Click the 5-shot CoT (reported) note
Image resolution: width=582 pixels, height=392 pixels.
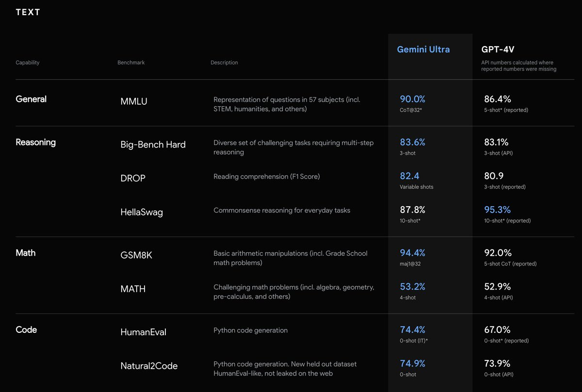tap(510, 264)
